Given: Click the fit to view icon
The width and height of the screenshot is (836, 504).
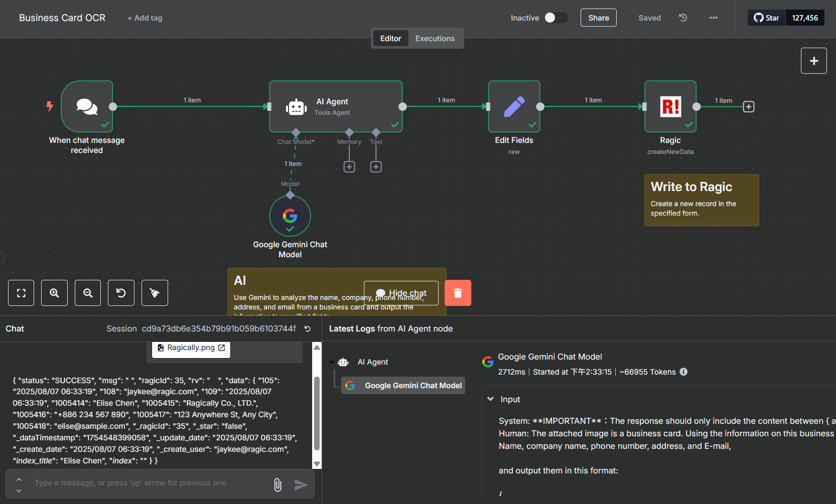Looking at the screenshot, I should [21, 293].
